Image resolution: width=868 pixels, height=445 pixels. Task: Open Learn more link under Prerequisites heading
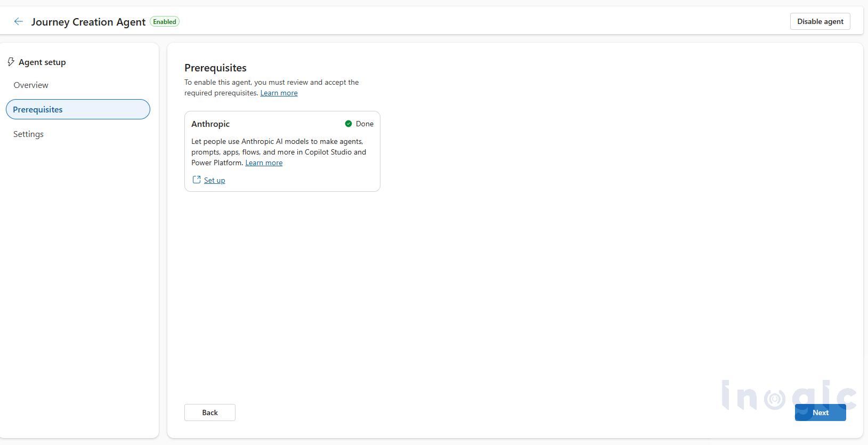click(279, 93)
